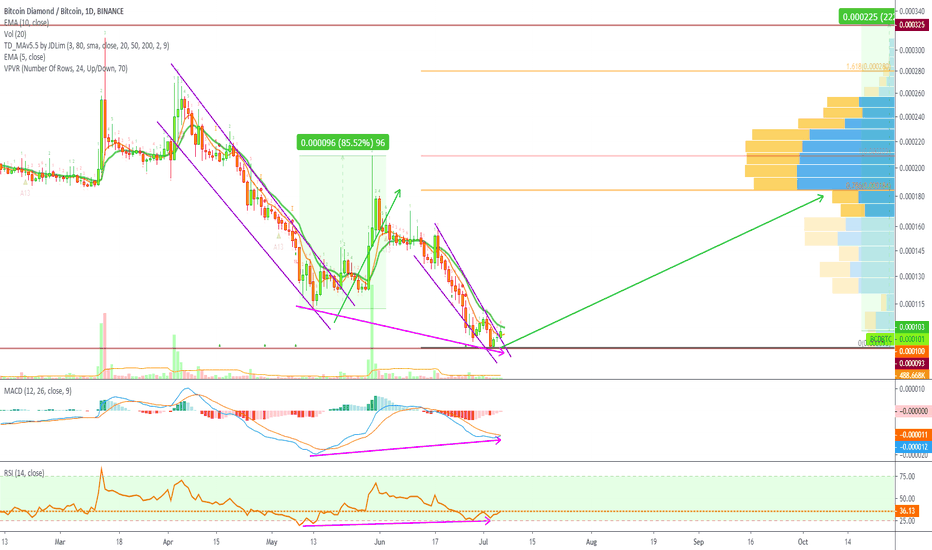Click the 25.00 RSI axis level

point(907,521)
